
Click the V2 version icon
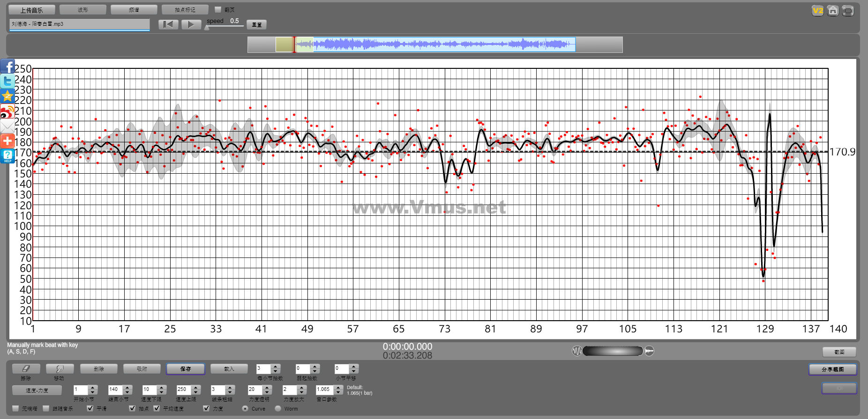[817, 11]
